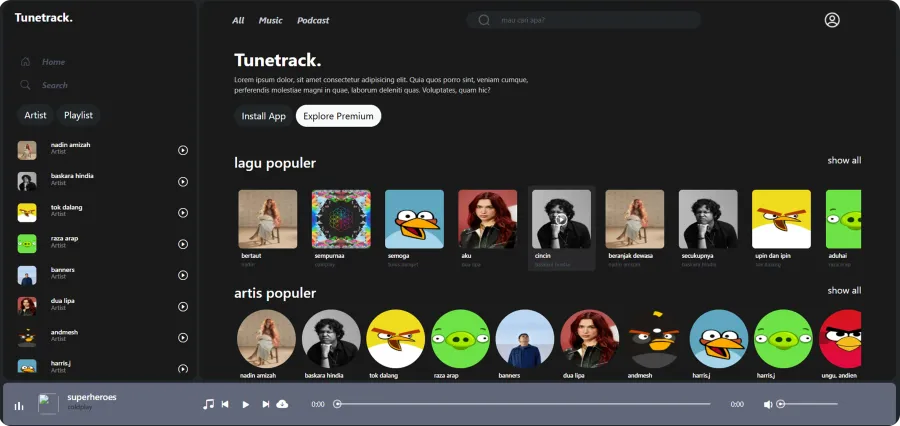Skip to the previous track

point(225,404)
